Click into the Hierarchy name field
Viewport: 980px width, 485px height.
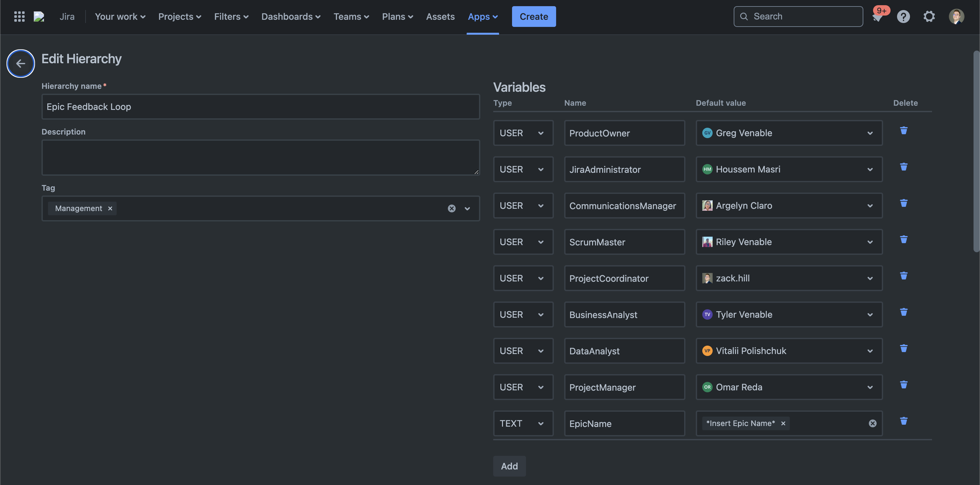[x=260, y=107]
